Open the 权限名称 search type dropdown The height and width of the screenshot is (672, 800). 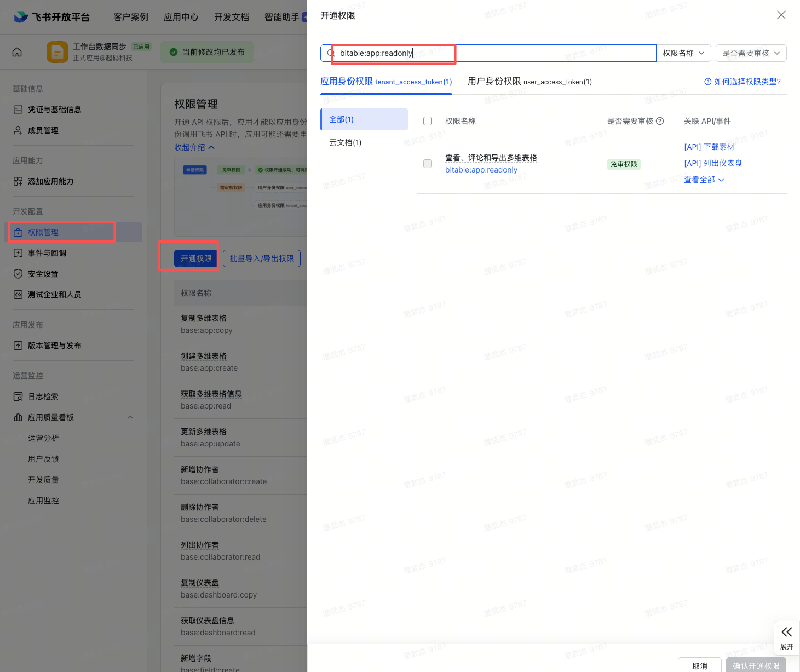point(683,53)
